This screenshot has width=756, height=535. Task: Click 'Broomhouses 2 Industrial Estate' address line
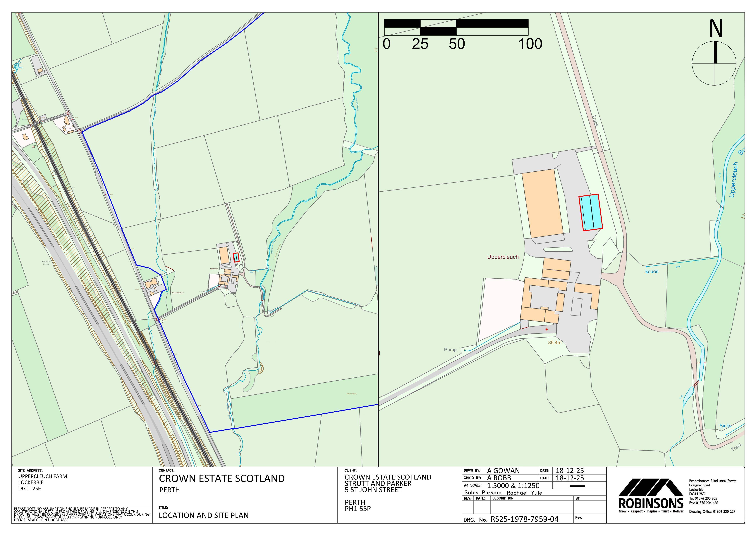713,481
